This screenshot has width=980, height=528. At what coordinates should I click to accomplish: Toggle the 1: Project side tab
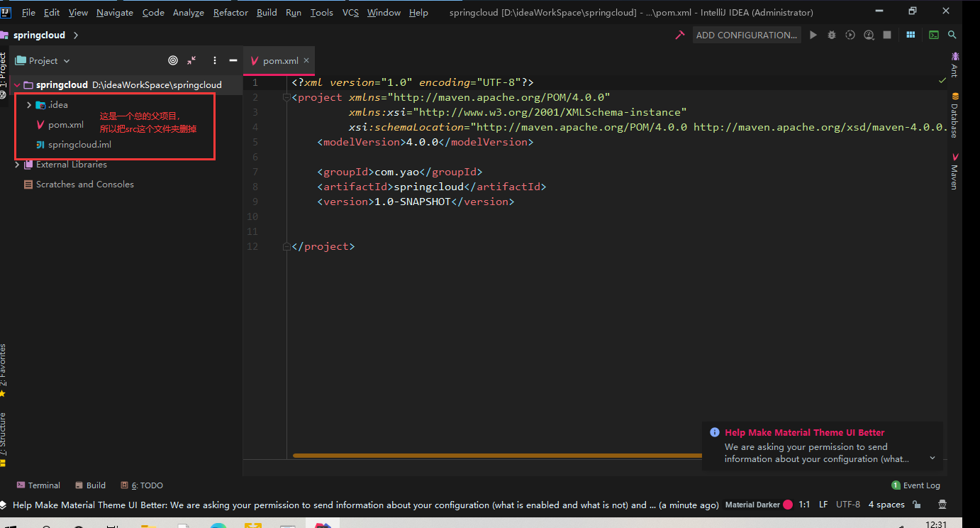click(4, 74)
